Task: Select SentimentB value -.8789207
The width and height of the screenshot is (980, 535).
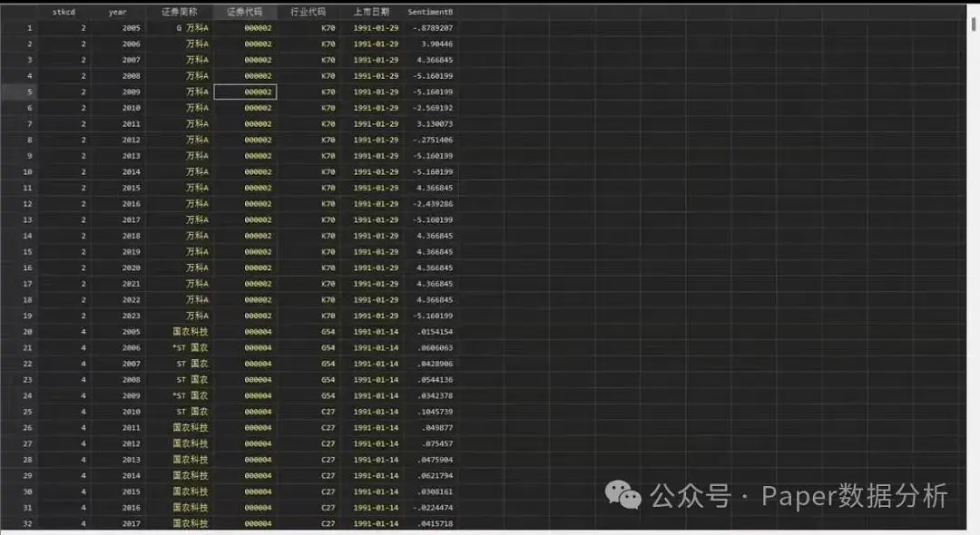Action: click(x=433, y=28)
